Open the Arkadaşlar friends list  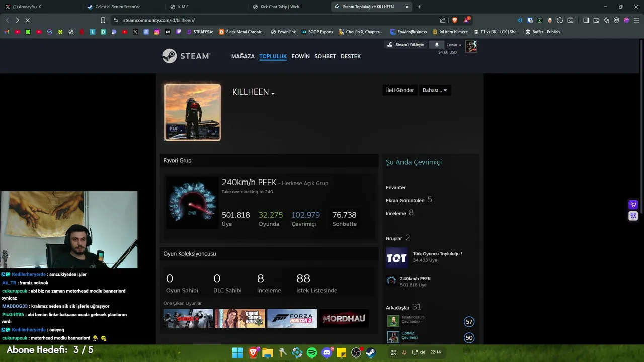(397, 307)
